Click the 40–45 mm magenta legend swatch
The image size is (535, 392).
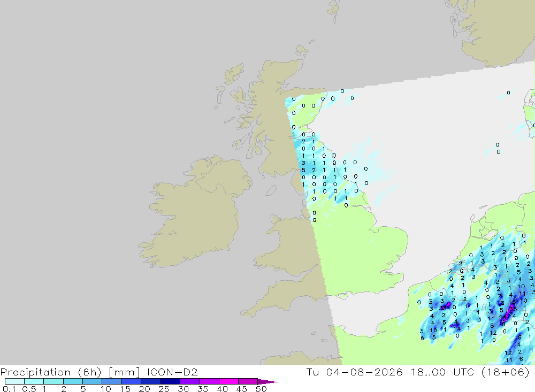228,381
